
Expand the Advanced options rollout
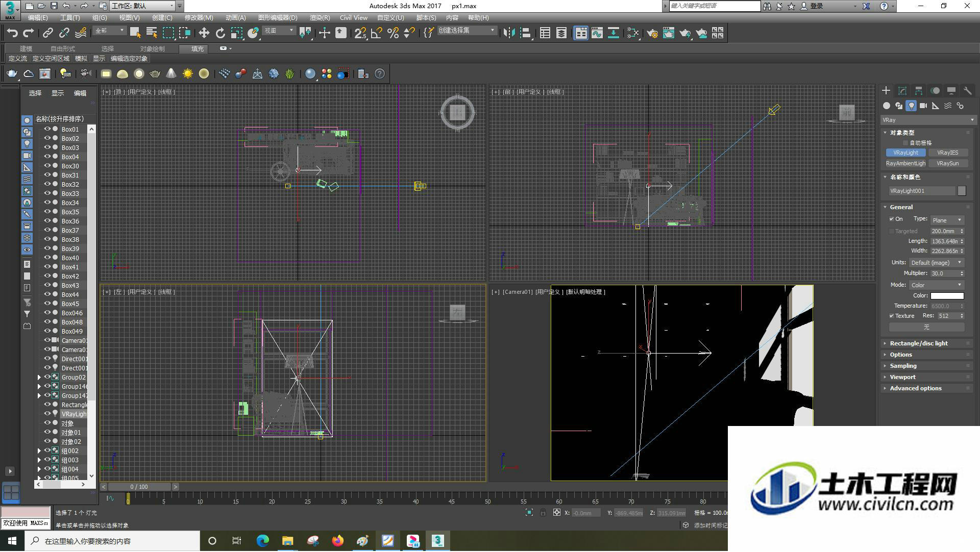pos(927,389)
